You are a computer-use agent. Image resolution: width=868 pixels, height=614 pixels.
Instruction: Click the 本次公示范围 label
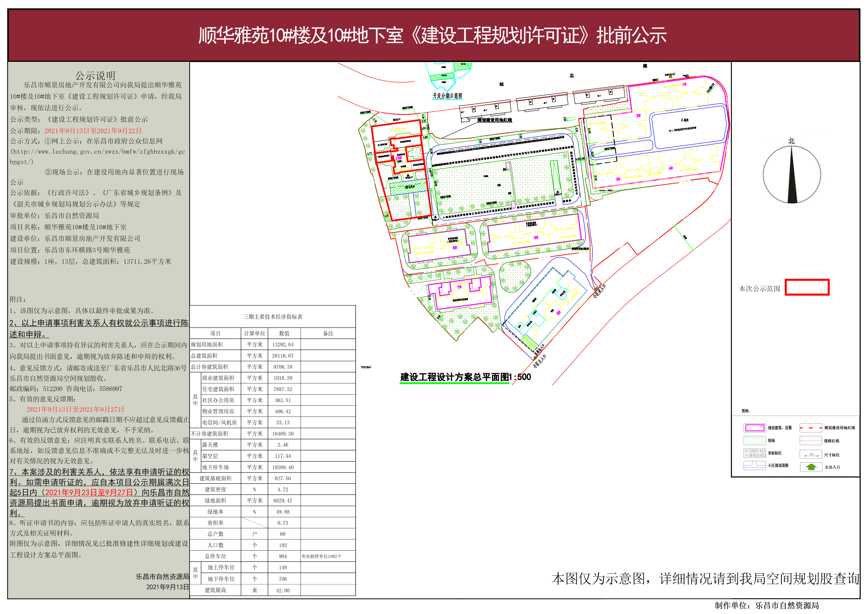pyautogui.click(x=759, y=288)
